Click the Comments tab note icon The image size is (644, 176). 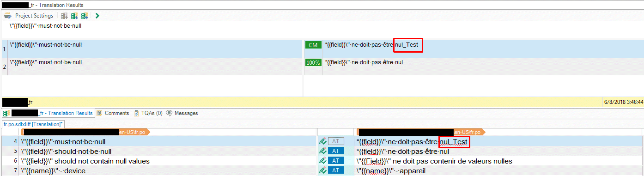coord(99,113)
